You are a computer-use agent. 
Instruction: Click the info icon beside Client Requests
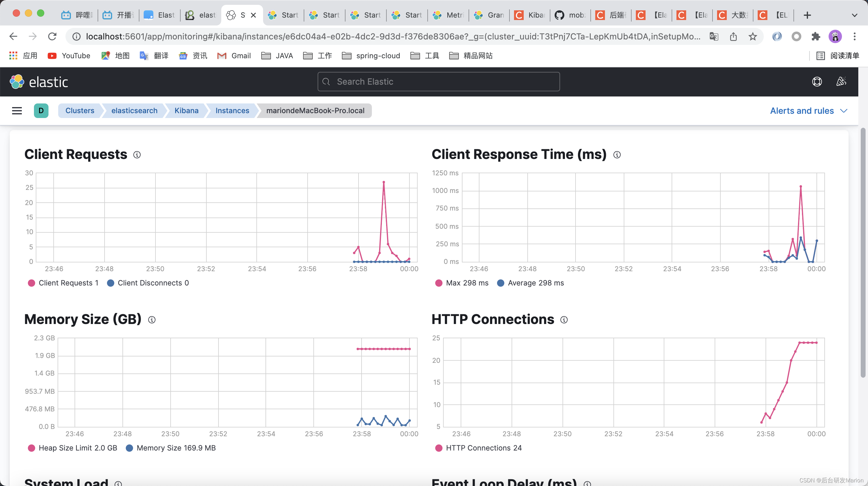(x=137, y=155)
